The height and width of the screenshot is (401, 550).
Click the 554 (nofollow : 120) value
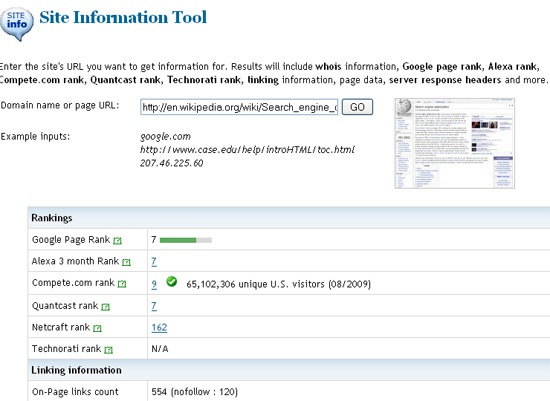click(x=194, y=392)
